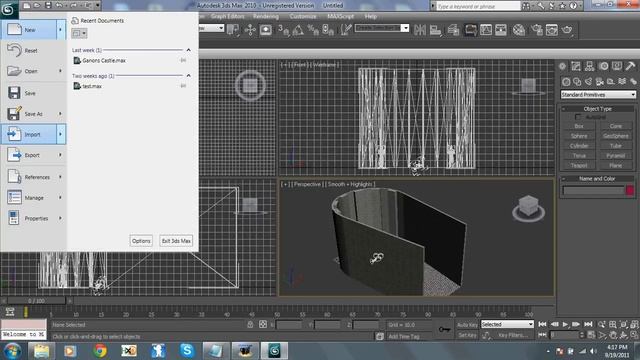Open Render Setup teapot icon

[x=537, y=30]
